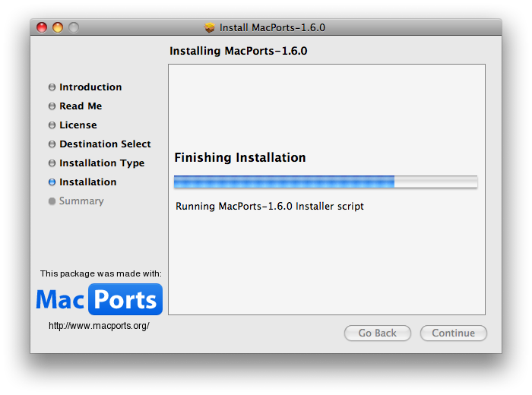Click the installation progress bar
The height and width of the screenshot is (395, 532).
[x=325, y=182]
